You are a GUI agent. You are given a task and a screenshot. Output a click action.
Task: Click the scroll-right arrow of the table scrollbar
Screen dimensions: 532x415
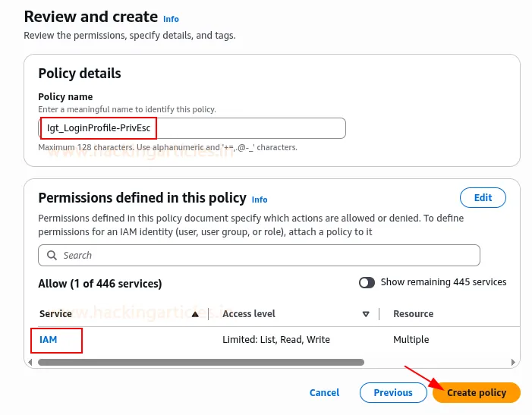[x=515, y=363]
